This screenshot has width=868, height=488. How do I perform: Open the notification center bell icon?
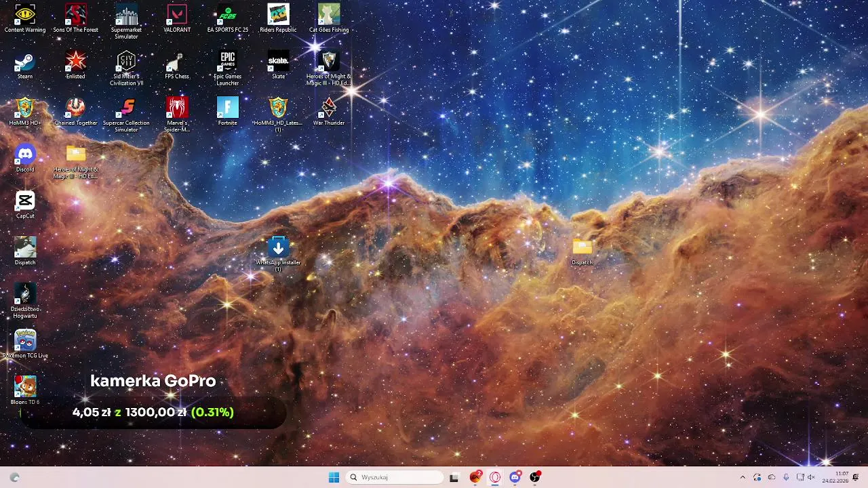click(x=856, y=477)
